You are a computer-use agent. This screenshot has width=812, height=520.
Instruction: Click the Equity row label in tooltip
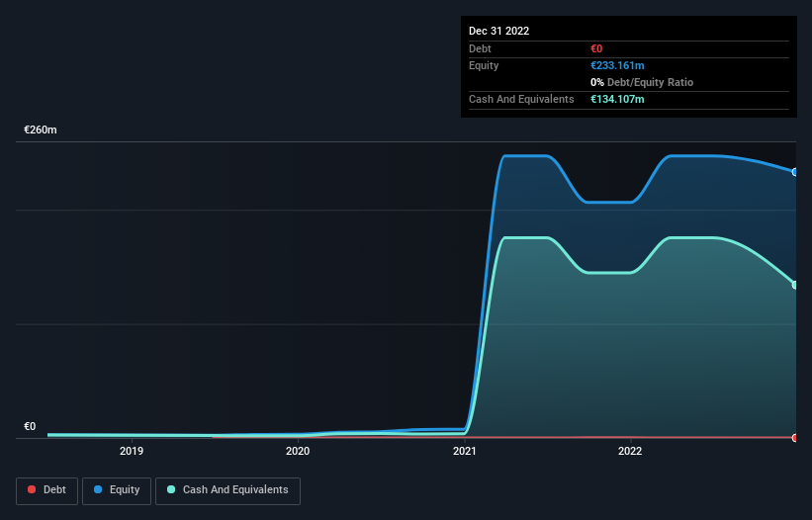click(484, 65)
